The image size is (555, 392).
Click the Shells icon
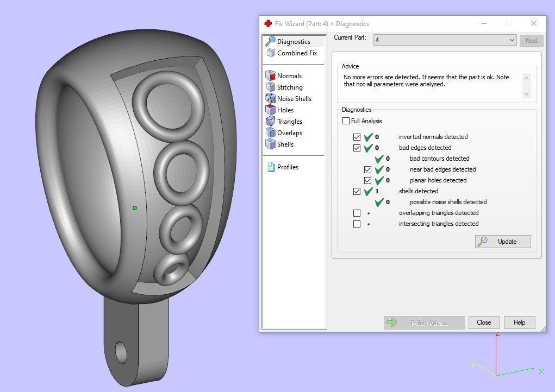click(x=270, y=144)
